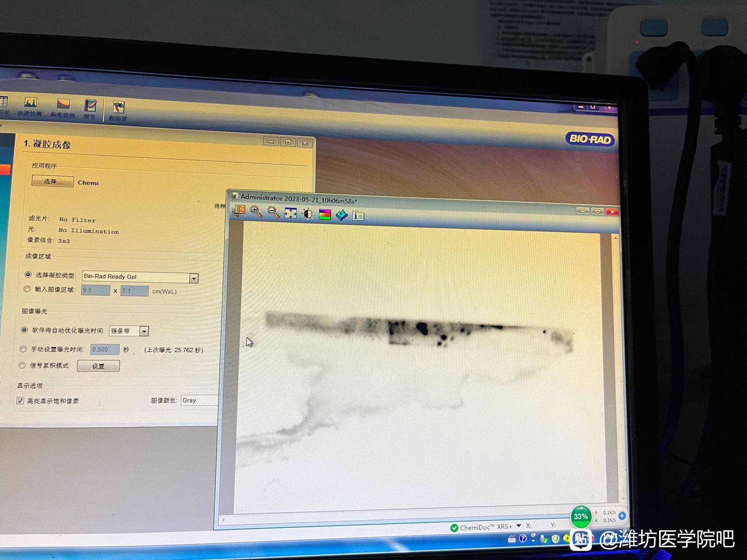Show image info panel
The width and height of the screenshot is (747, 560).
[358, 216]
